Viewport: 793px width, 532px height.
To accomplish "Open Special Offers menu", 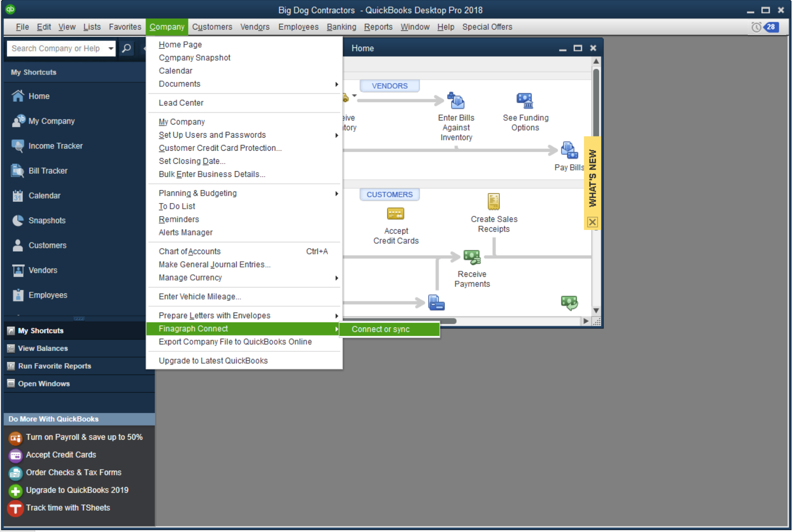I will point(487,27).
